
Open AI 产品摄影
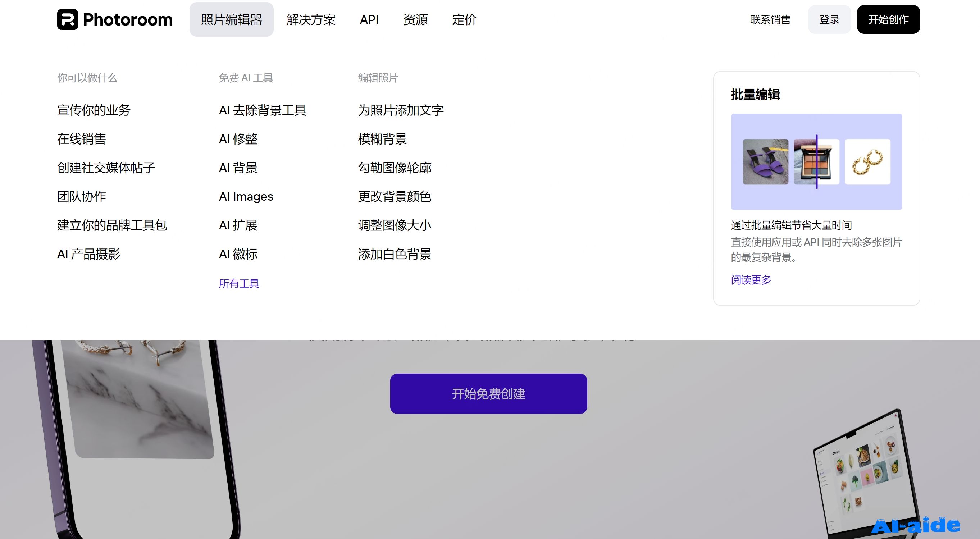point(88,254)
